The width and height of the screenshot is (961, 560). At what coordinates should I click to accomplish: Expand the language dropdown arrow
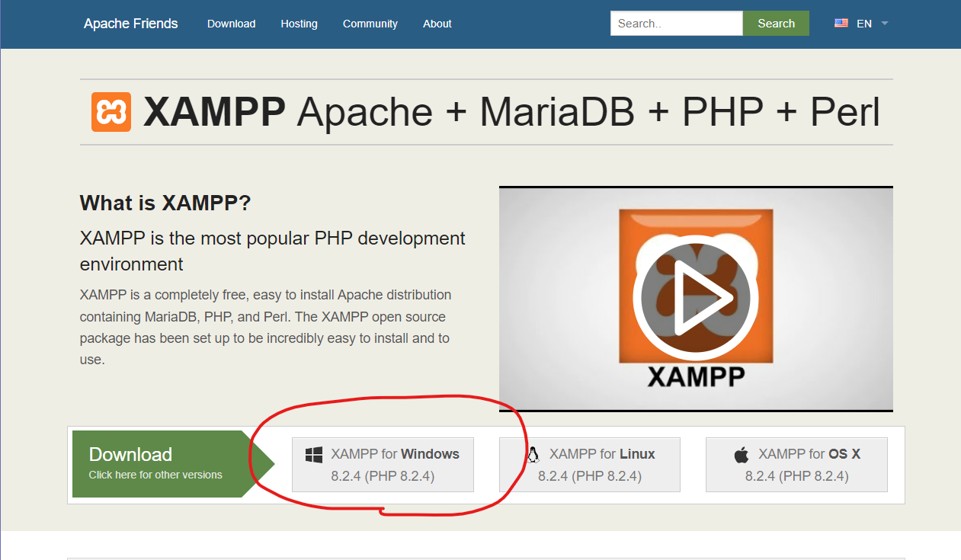tap(885, 24)
